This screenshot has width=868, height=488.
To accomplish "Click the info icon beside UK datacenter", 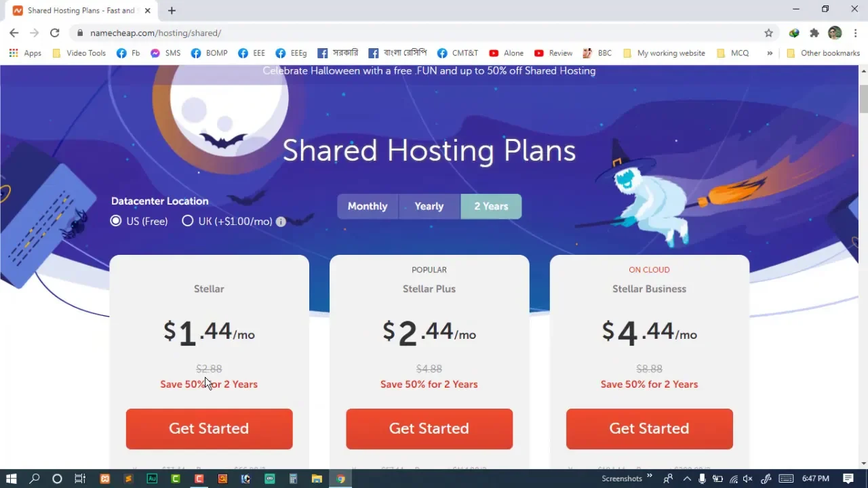I will (x=281, y=222).
